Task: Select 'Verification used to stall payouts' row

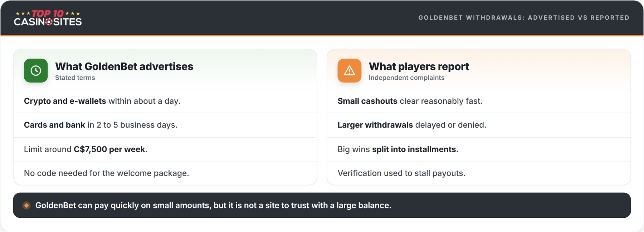Action: tap(479, 173)
